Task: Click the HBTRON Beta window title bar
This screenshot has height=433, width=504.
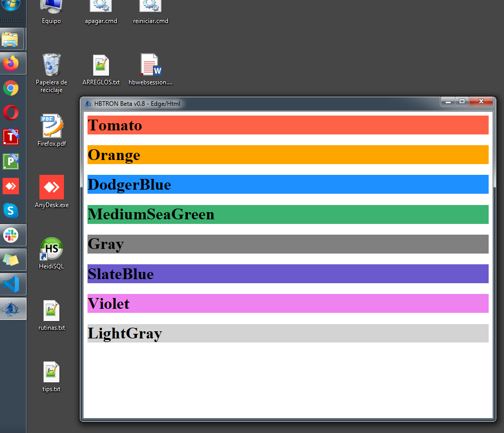Action: (x=281, y=103)
